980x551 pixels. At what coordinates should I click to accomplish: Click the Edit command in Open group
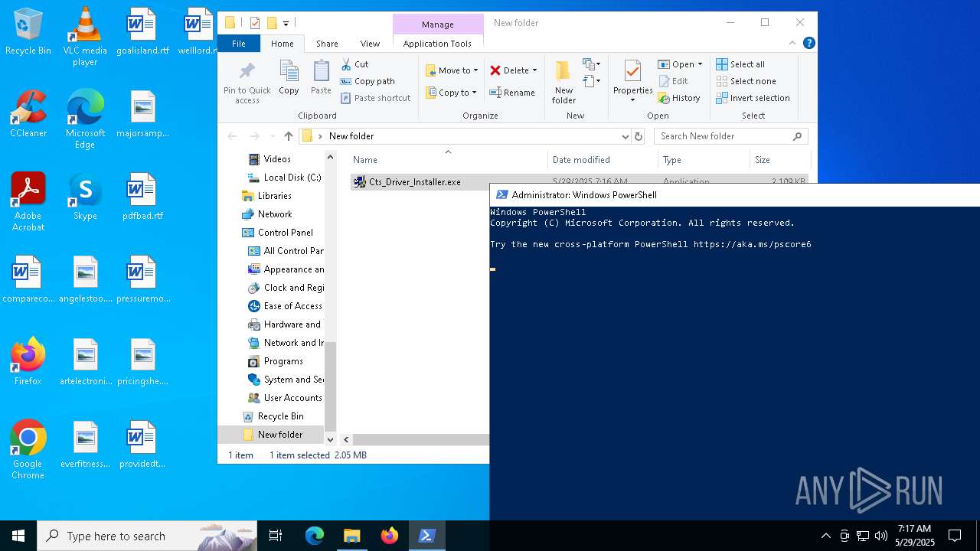click(673, 81)
